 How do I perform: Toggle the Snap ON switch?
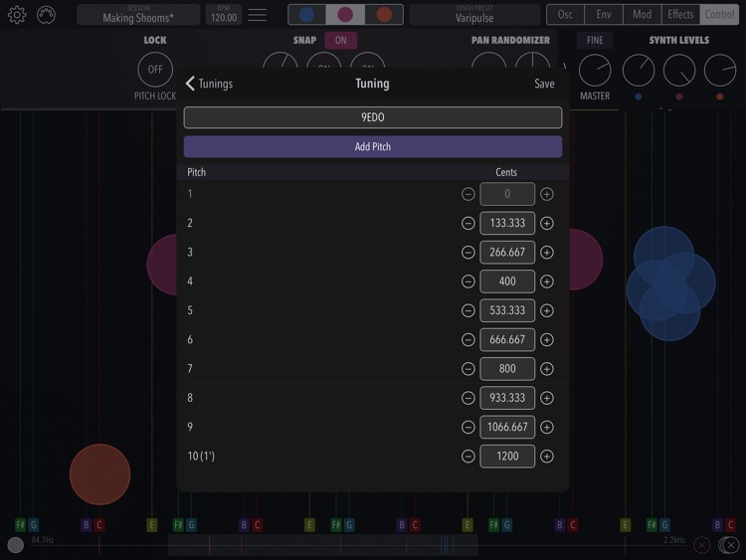pos(340,41)
